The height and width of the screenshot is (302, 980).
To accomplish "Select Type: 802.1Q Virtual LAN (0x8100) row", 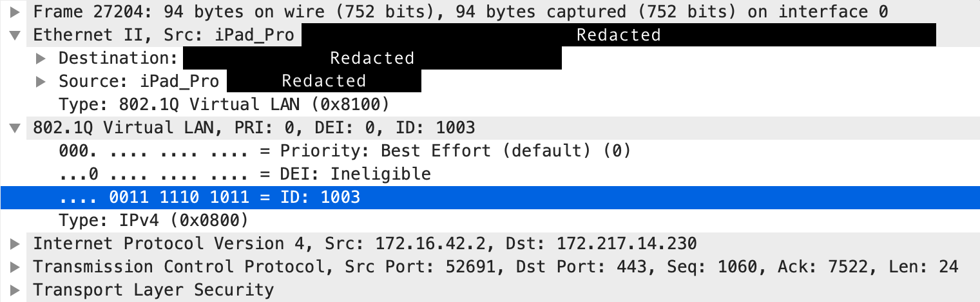I will tap(490, 104).
